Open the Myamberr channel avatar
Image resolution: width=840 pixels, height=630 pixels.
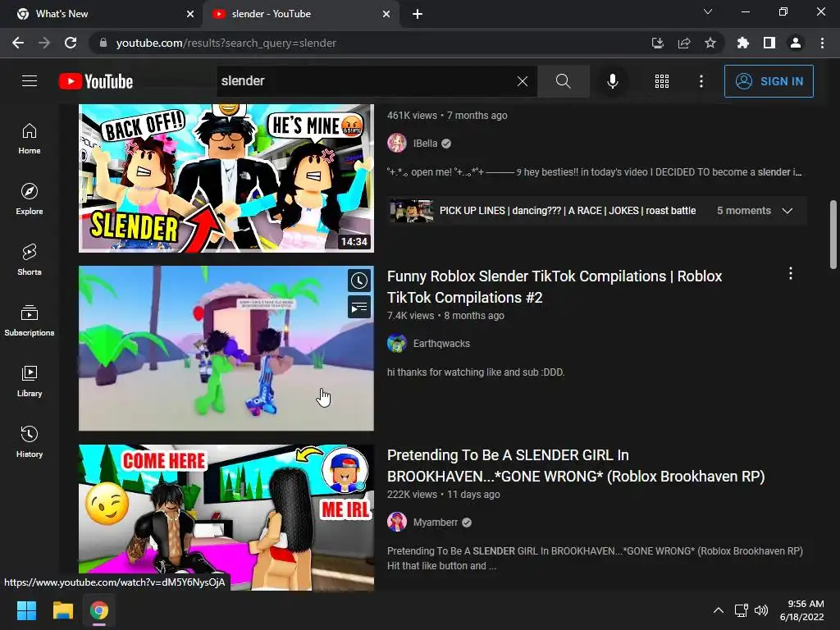397,523
